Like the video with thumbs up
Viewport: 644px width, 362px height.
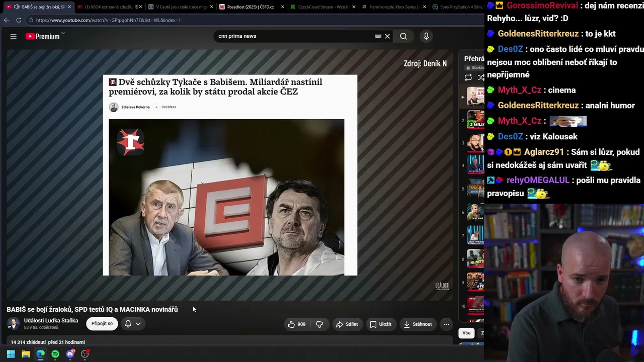pos(297,324)
